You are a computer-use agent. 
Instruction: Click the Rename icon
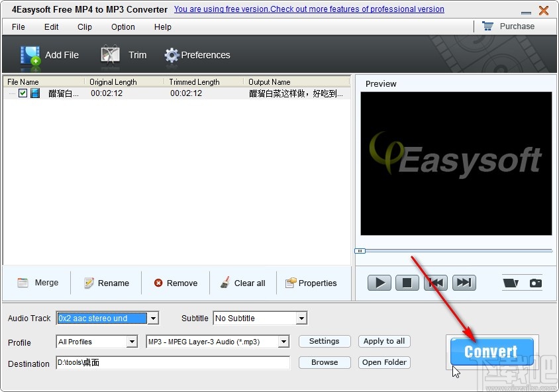pos(87,283)
